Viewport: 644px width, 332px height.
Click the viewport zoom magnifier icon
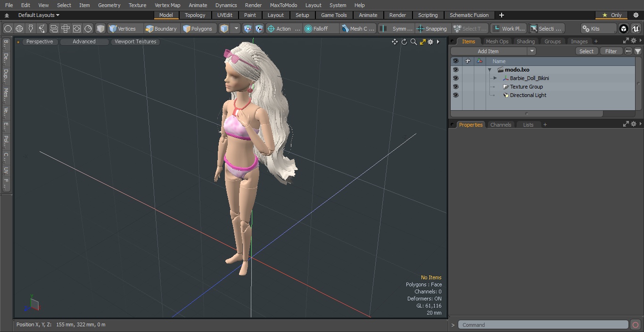coord(413,42)
